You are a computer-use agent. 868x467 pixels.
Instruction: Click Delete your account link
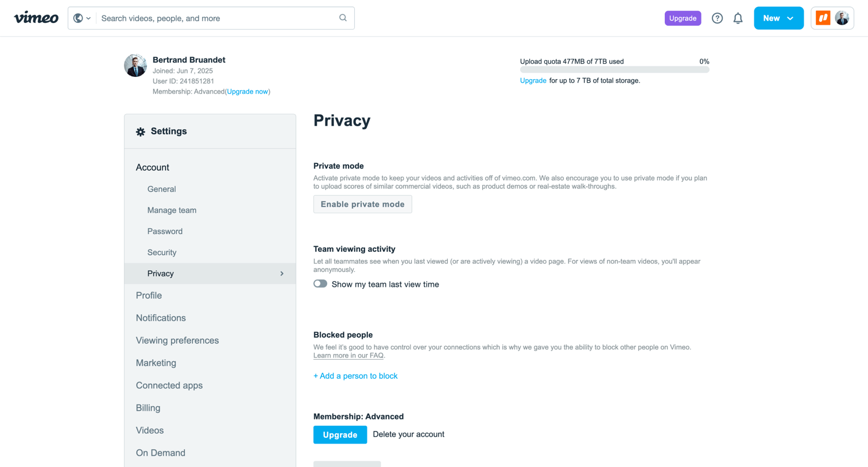pyautogui.click(x=409, y=434)
